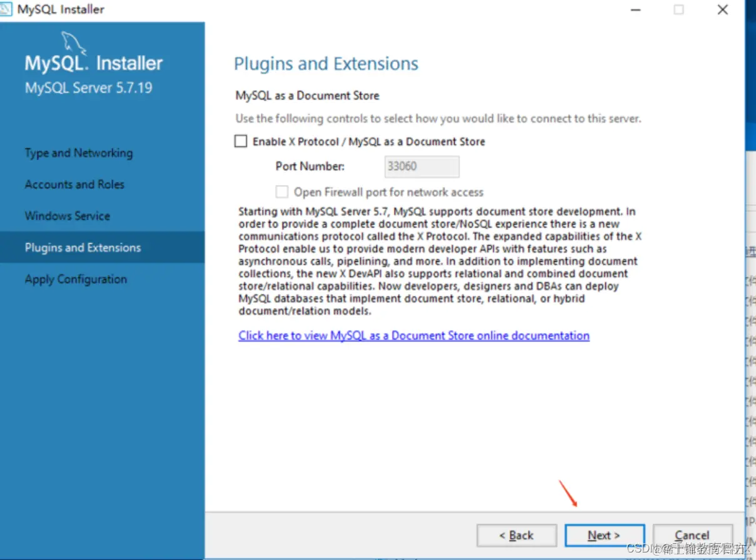The image size is (756, 560).
Task: Cancel the MySQL installer configuration
Action: tap(692, 536)
